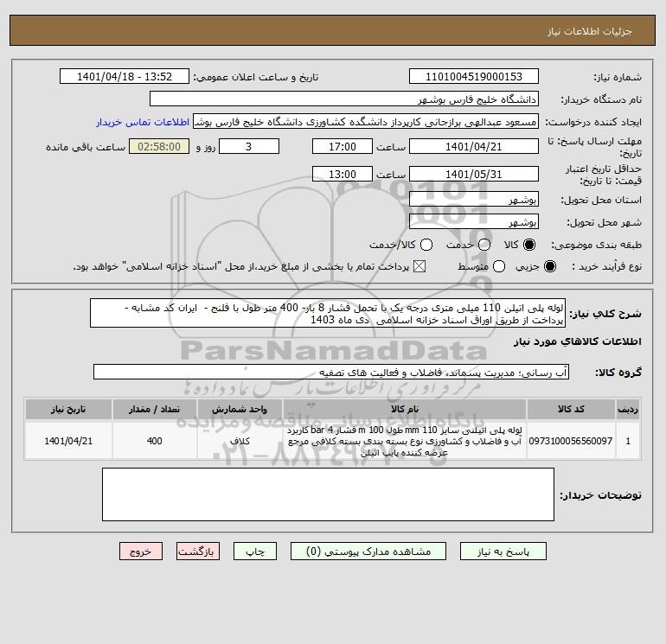Image resolution: width=666 pixels, height=644 pixels.
Task: Click the need number field 1101004519000153
Action: pyautogui.click(x=474, y=77)
